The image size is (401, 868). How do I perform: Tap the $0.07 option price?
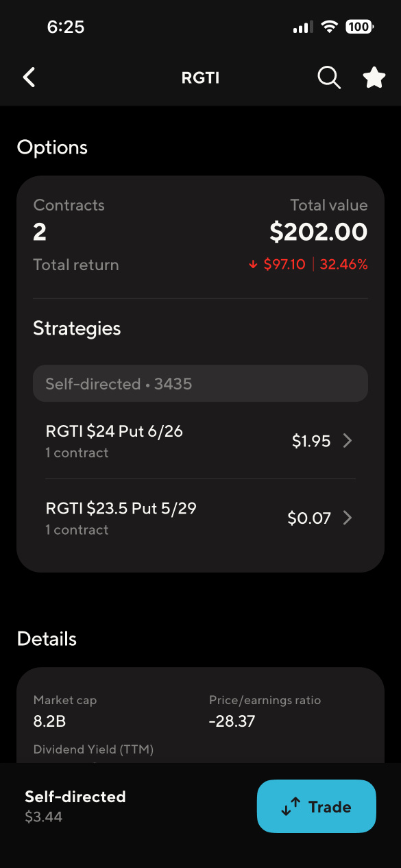pos(309,518)
